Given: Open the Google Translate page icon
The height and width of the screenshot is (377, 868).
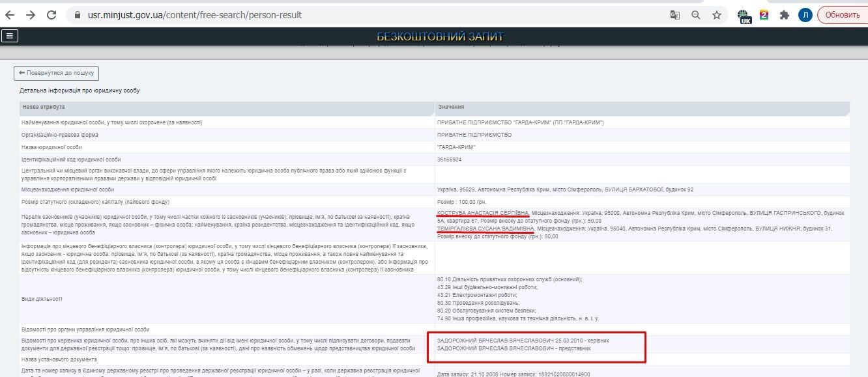Looking at the screenshot, I should coord(675,14).
